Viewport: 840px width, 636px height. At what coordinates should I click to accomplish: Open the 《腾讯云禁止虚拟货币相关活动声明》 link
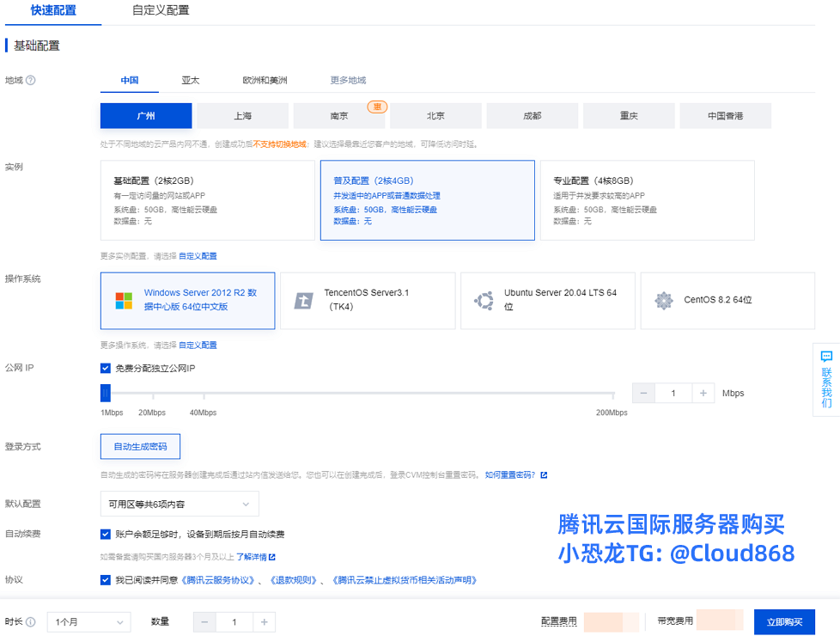pyautogui.click(x=404, y=580)
